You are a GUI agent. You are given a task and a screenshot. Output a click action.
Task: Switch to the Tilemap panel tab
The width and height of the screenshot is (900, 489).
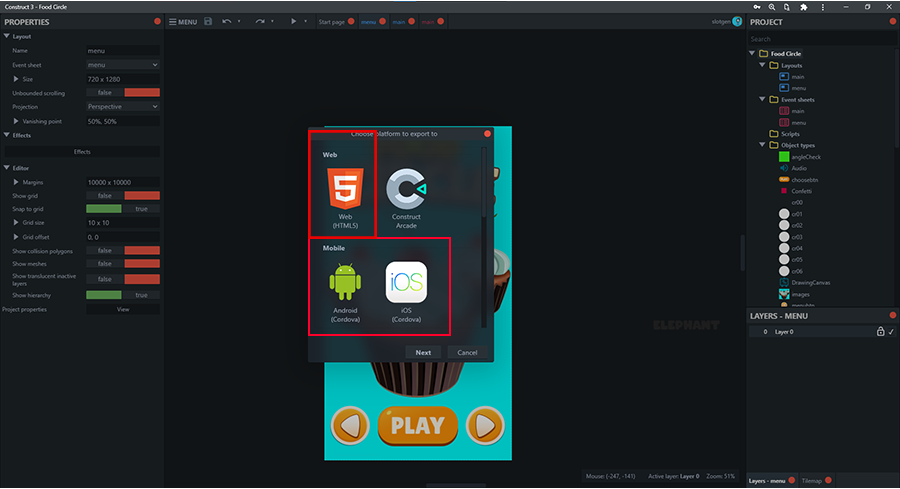pyautogui.click(x=812, y=481)
